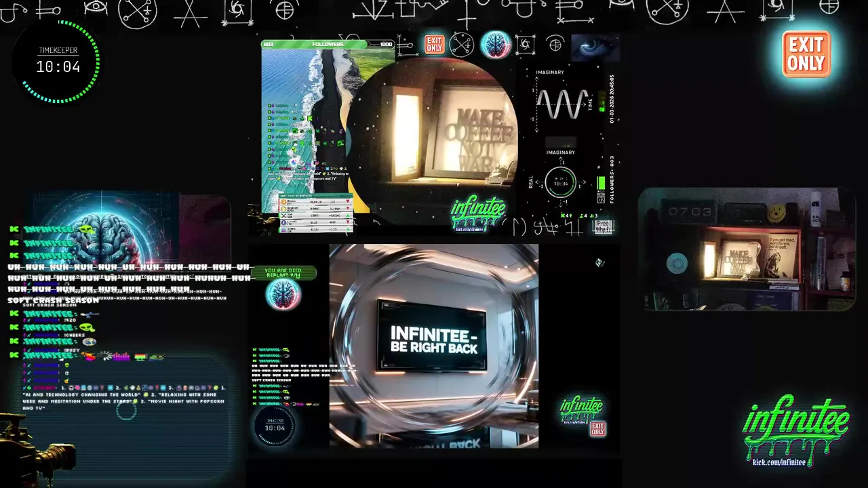The width and height of the screenshot is (868, 488).
Task: Open the kick.com/infinitee link under the big logo
Action: point(779,462)
